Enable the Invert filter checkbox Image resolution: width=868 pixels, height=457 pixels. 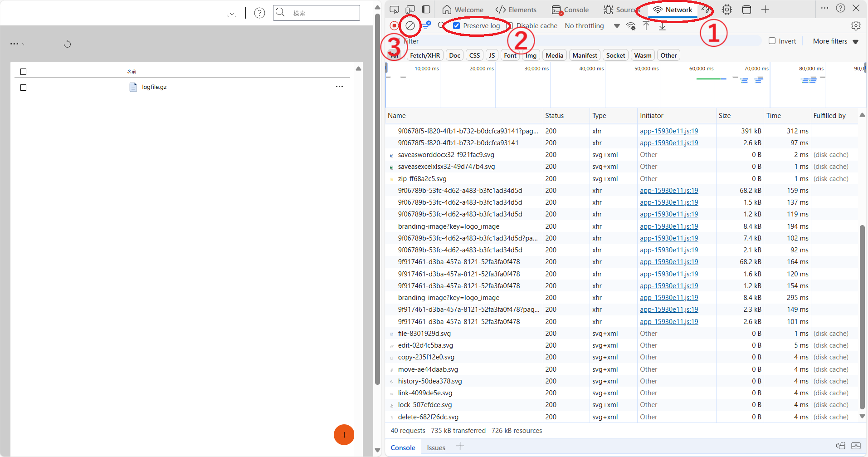pyautogui.click(x=772, y=41)
